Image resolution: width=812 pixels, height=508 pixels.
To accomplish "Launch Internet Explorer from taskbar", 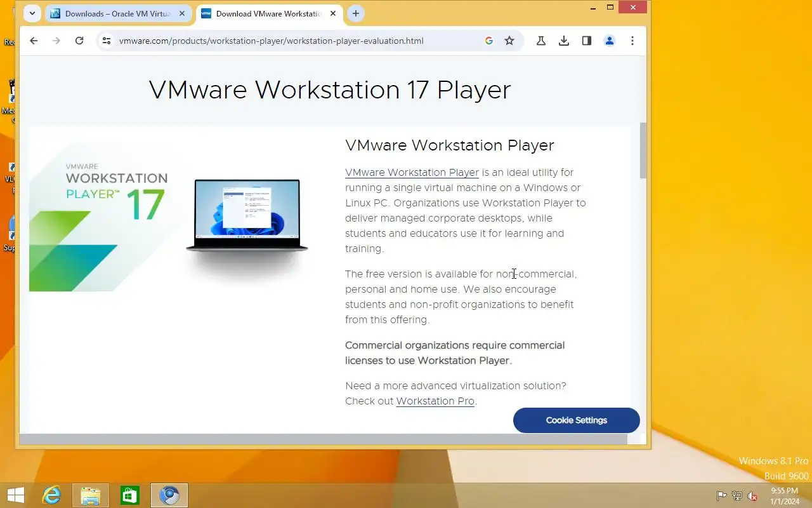I will pyautogui.click(x=51, y=495).
